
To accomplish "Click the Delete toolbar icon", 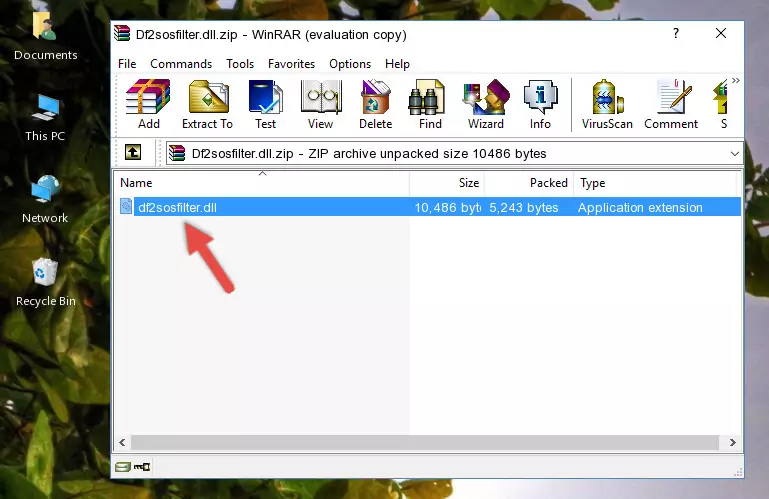I will (x=376, y=104).
